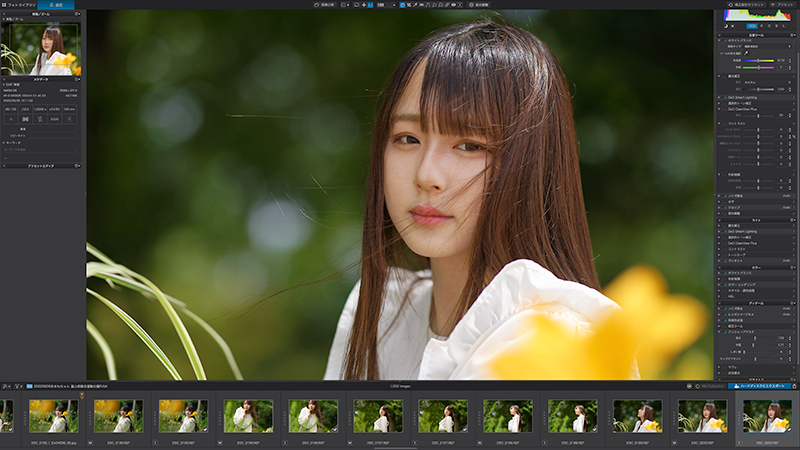Toggle Noise Reduction in Detail palette
The height and width of the screenshot is (450, 800).
[725, 309]
